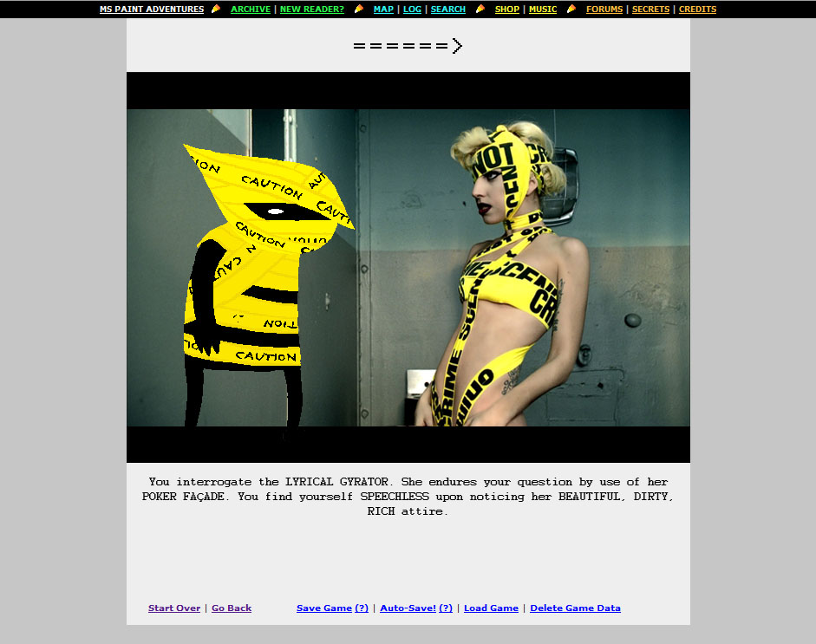Open the MAP link
Screen dimensions: 816x644
pos(383,10)
